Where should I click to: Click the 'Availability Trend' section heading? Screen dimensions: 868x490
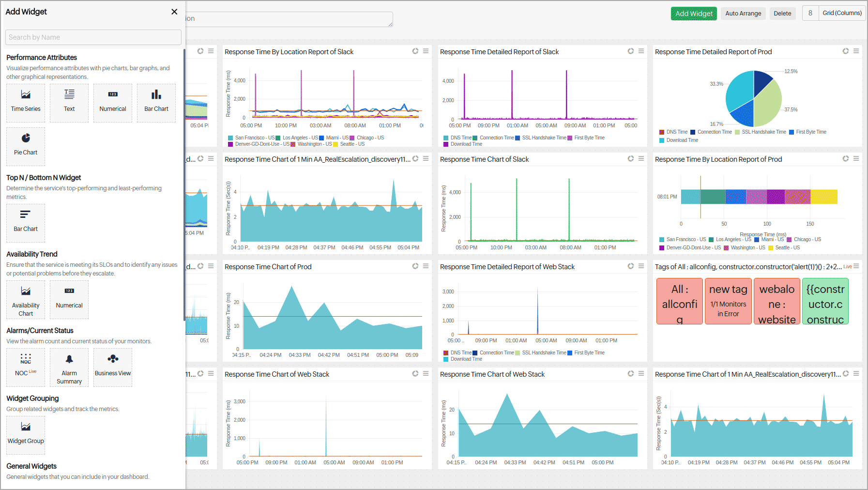point(32,254)
